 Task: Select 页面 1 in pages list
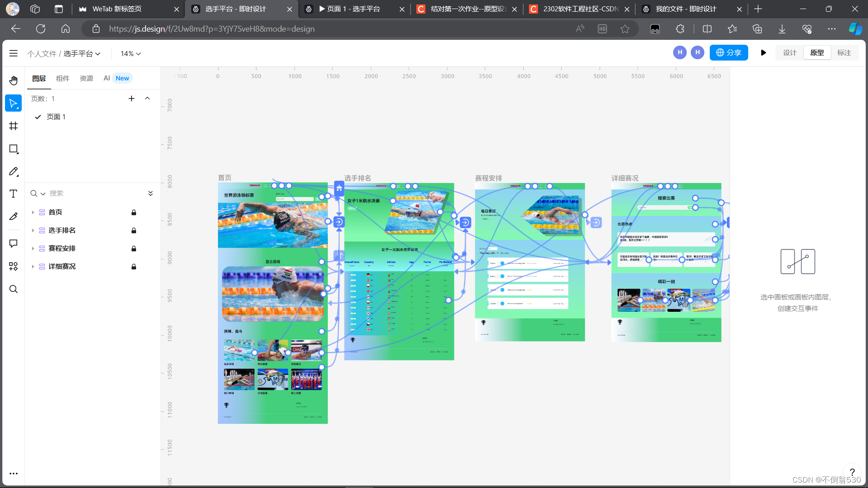(x=56, y=117)
